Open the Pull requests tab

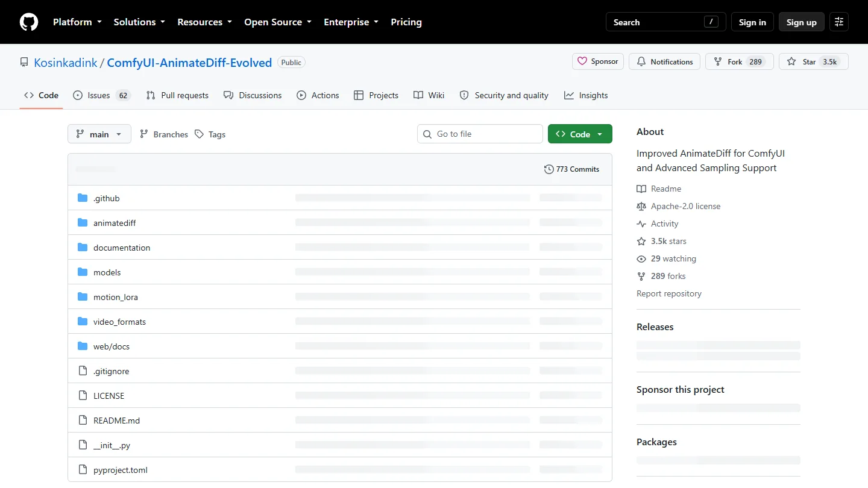pos(177,95)
